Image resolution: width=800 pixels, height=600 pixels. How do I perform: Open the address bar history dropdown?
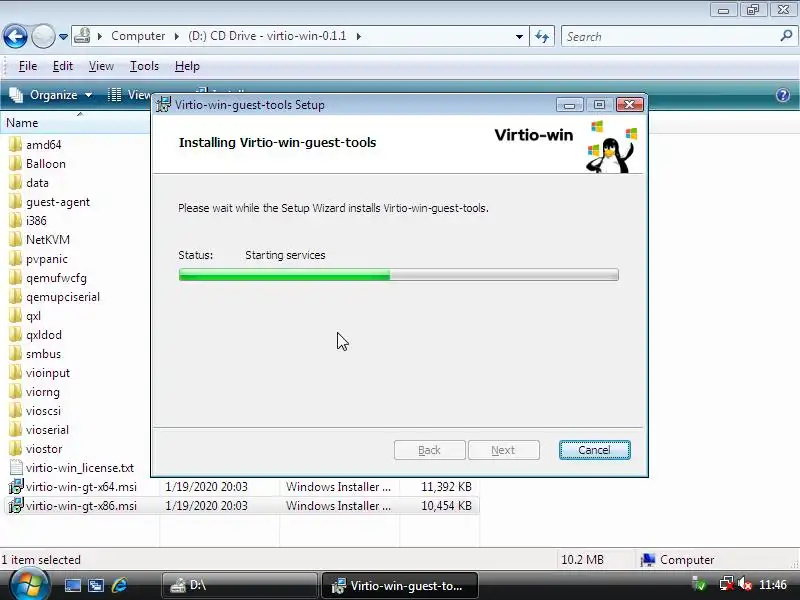[x=519, y=37]
